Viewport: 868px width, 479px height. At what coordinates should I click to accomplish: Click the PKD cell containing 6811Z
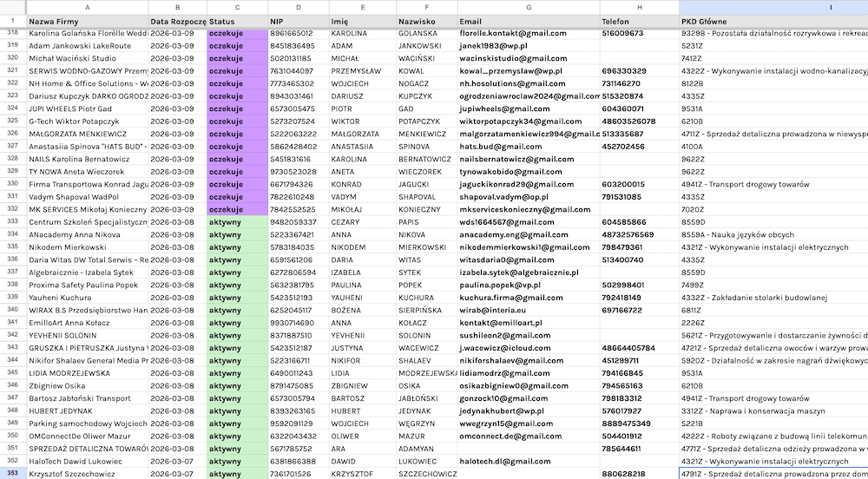(x=773, y=310)
